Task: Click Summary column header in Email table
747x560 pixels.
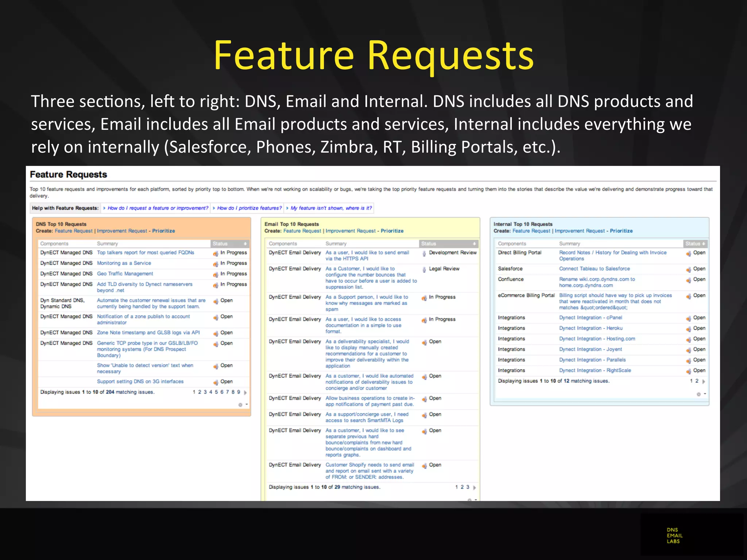Action: (x=336, y=244)
